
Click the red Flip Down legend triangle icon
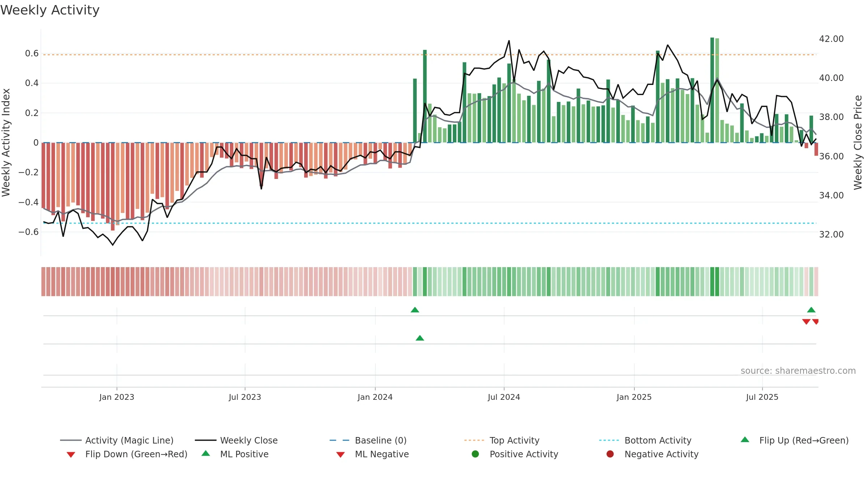click(71, 455)
